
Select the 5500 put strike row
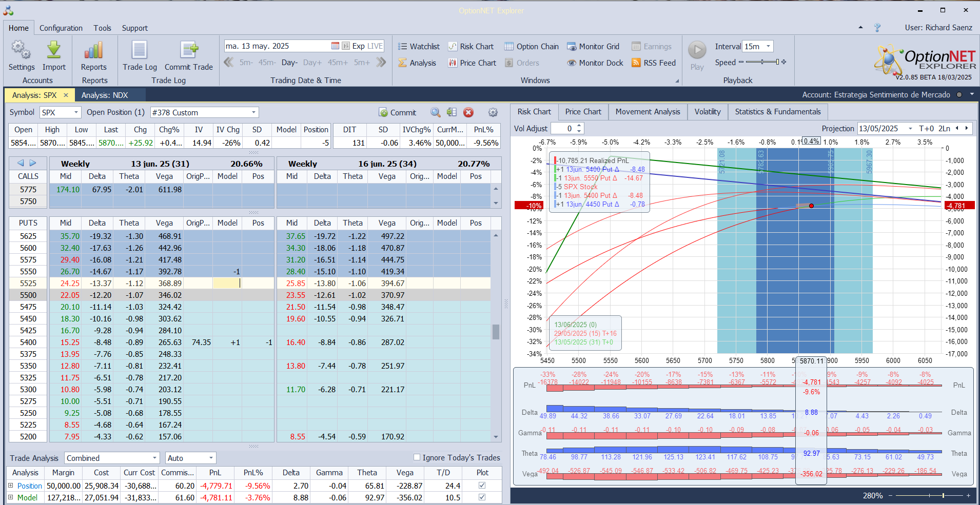28,295
